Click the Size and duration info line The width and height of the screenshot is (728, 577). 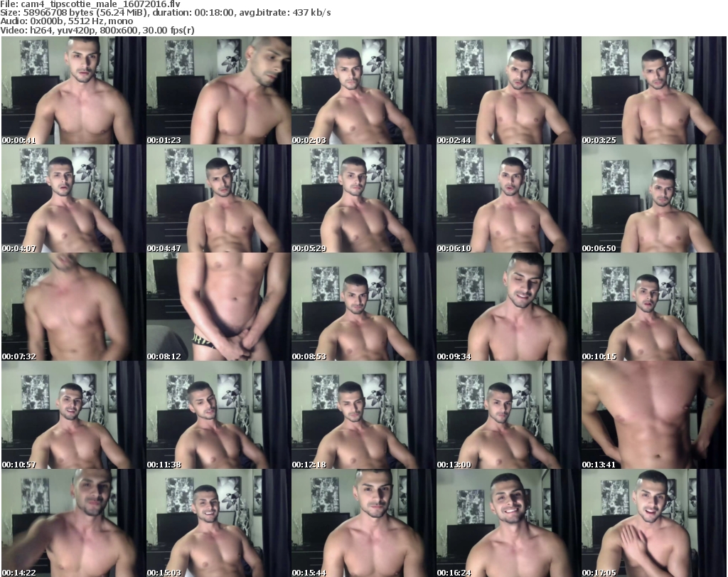pos(165,13)
